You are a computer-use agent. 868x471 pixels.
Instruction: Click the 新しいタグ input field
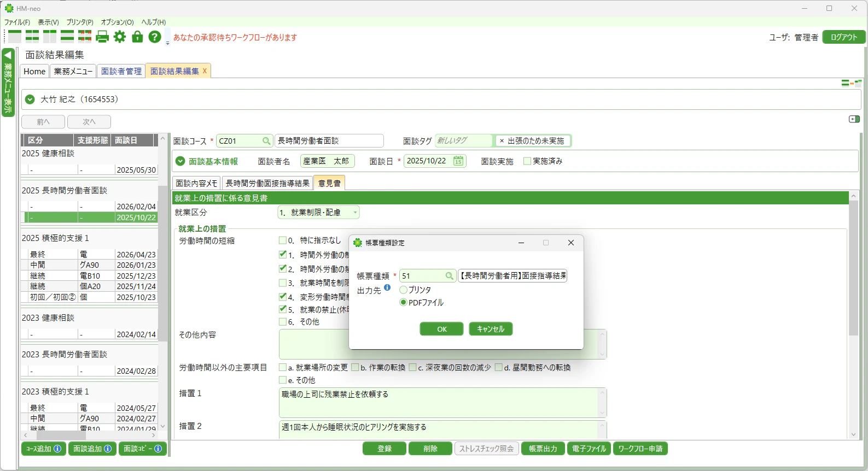[x=464, y=141]
